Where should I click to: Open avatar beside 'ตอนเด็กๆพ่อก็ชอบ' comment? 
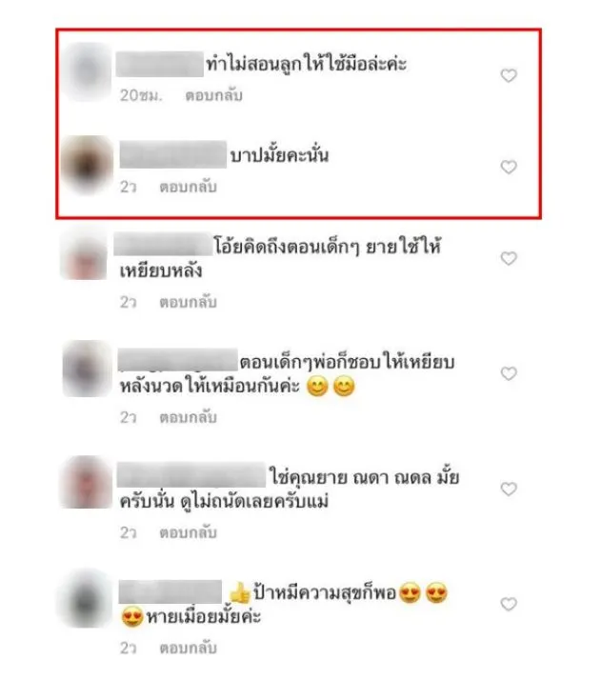[86, 369]
